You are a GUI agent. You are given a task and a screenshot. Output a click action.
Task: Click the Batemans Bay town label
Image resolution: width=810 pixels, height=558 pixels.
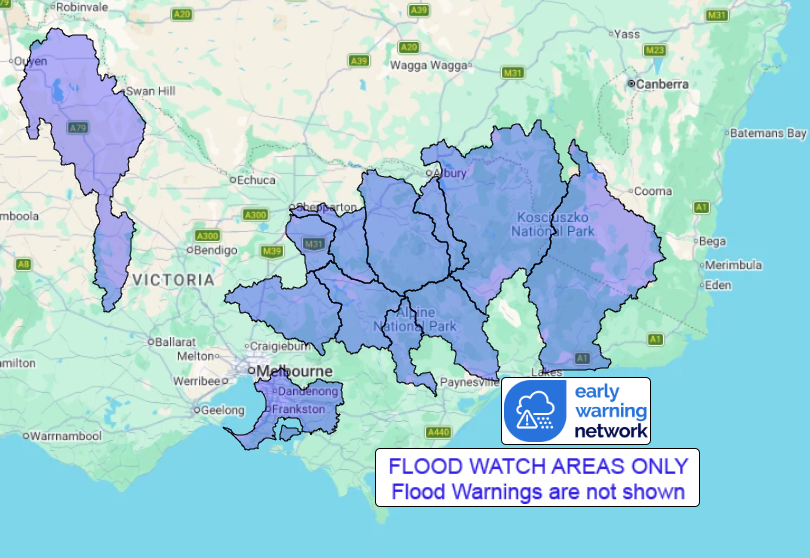[x=768, y=133]
